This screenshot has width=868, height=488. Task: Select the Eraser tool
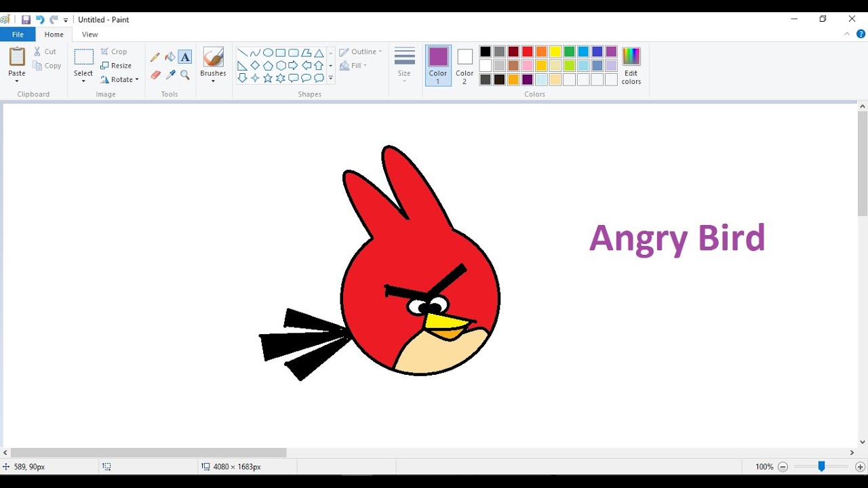[x=155, y=75]
